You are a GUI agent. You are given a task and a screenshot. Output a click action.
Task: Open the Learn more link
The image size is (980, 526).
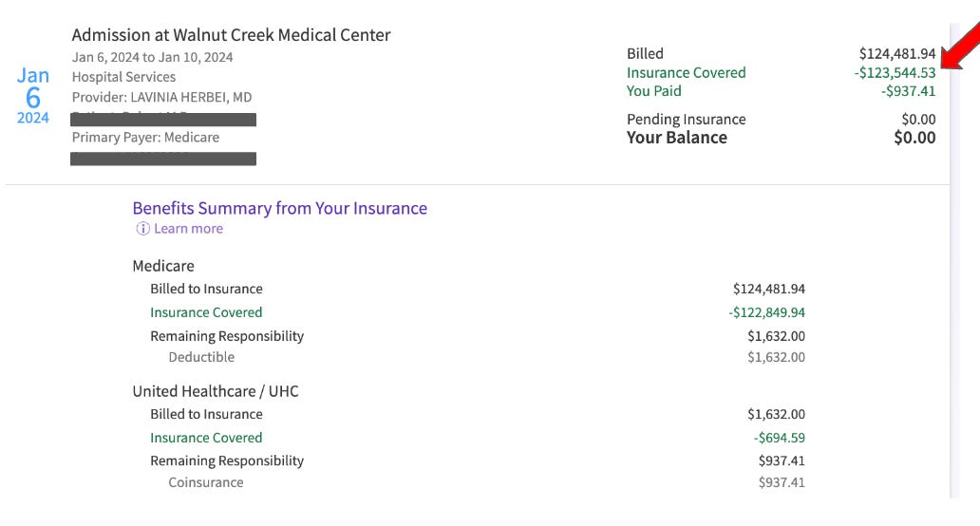coord(188,229)
